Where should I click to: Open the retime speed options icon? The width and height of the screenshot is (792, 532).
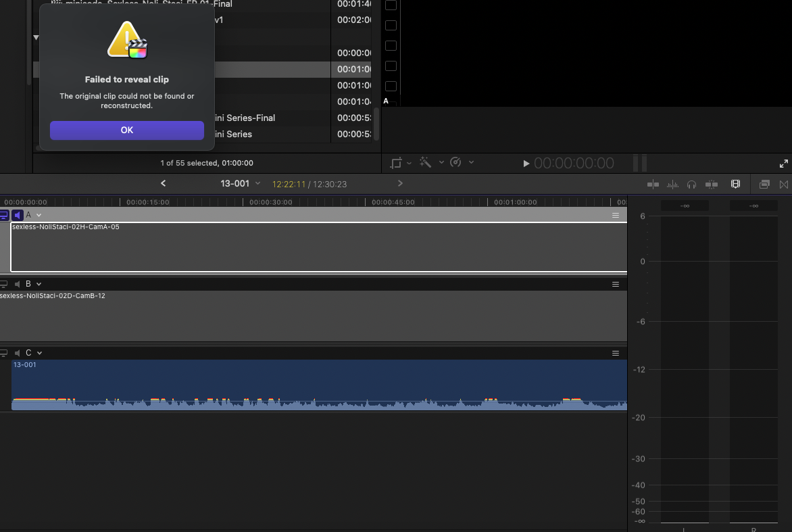[x=455, y=162]
